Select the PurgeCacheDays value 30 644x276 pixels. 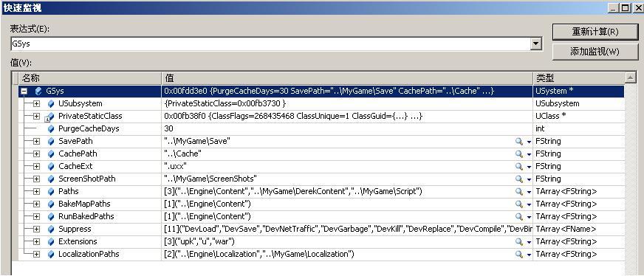click(168, 128)
